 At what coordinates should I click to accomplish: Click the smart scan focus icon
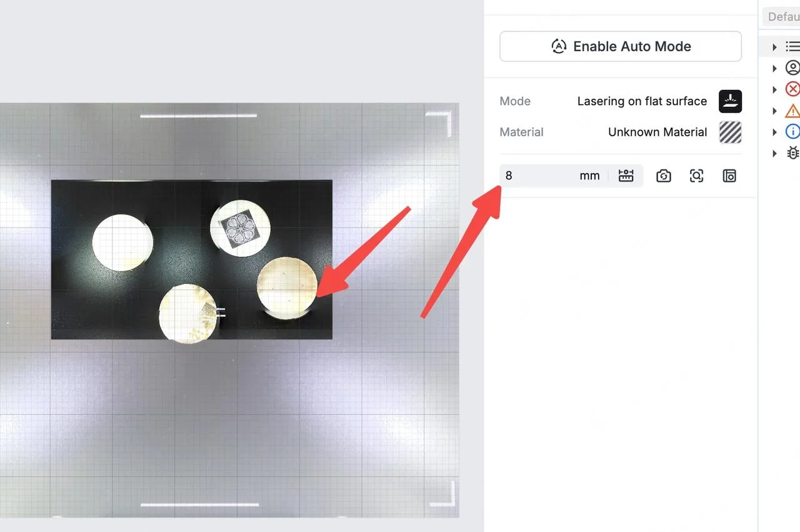(x=697, y=176)
